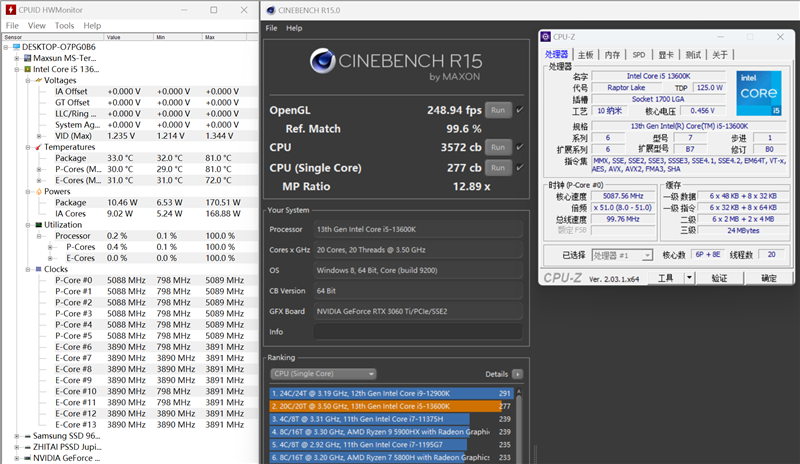Click the 工具 button in CPU-Z

coord(665,278)
